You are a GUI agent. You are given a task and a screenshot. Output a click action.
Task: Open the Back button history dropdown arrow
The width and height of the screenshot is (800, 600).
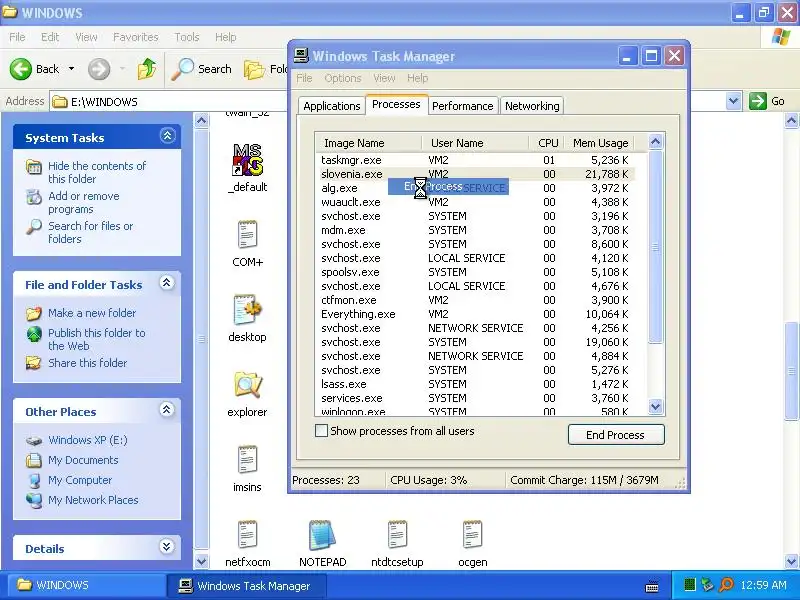[x=71, y=69]
